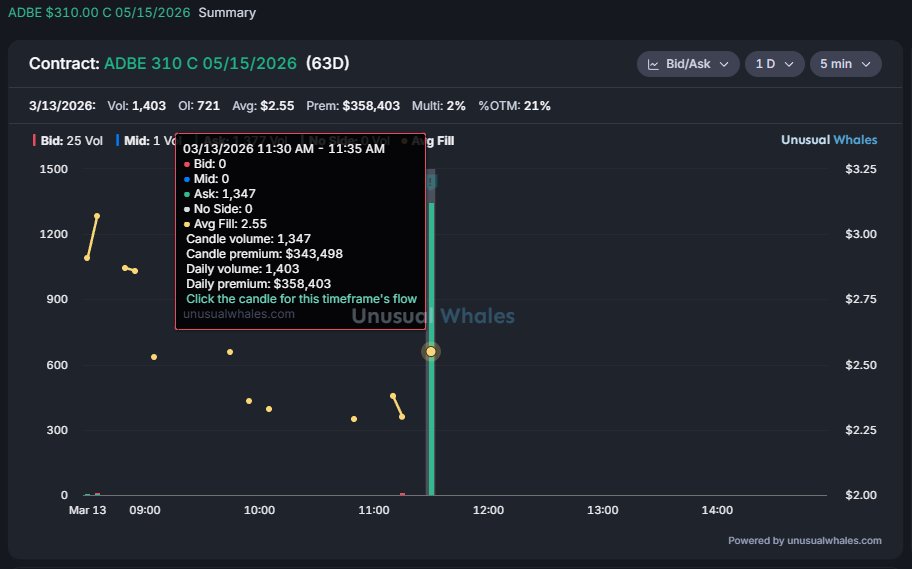Image resolution: width=912 pixels, height=569 pixels.
Task: Toggle the Mid legend series
Action: (x=147, y=141)
